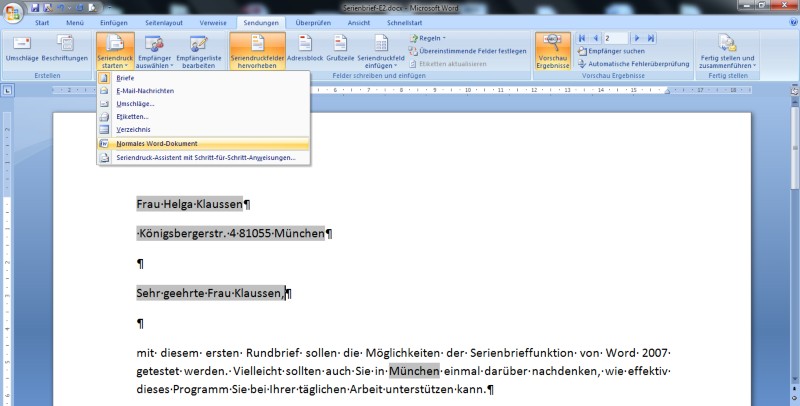Jump to the first recipient record

pyautogui.click(x=581, y=38)
